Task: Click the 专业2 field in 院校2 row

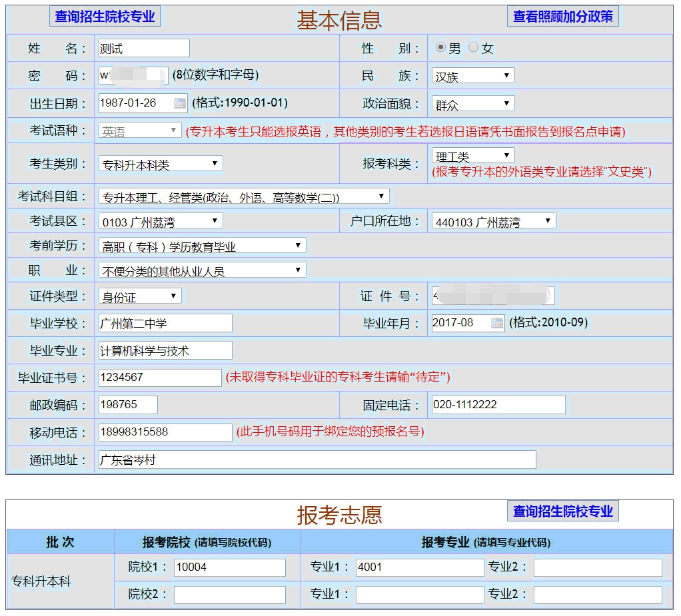Action: pos(598,595)
